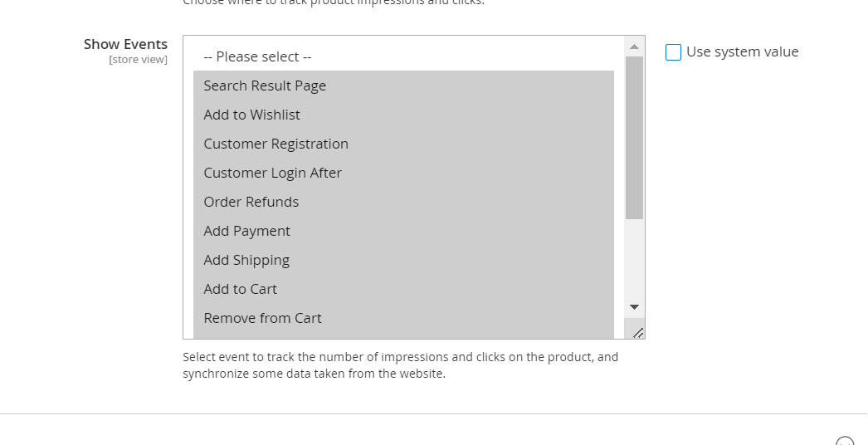Select Search Result Page event
Screen dimensions: 868x445
click(x=265, y=86)
